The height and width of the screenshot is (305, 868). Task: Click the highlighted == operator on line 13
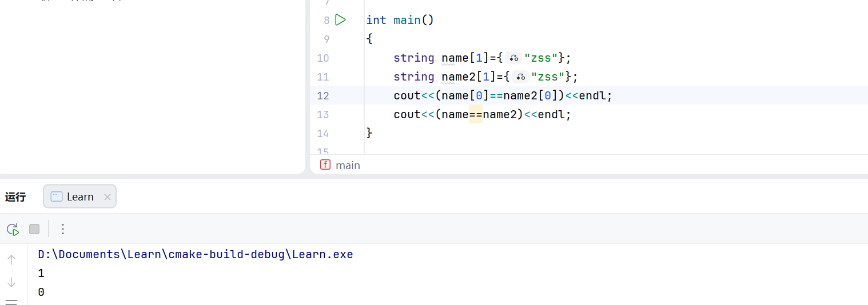tap(476, 114)
